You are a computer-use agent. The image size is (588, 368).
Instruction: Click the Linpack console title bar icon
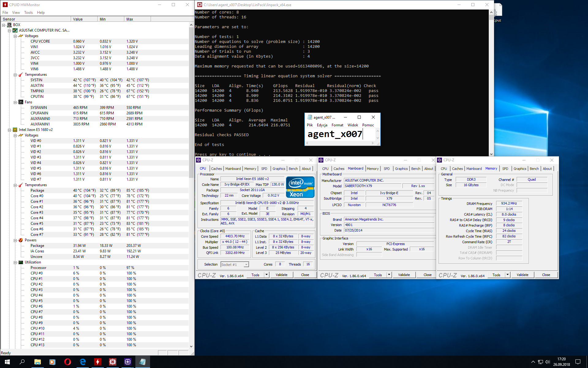[x=200, y=5]
